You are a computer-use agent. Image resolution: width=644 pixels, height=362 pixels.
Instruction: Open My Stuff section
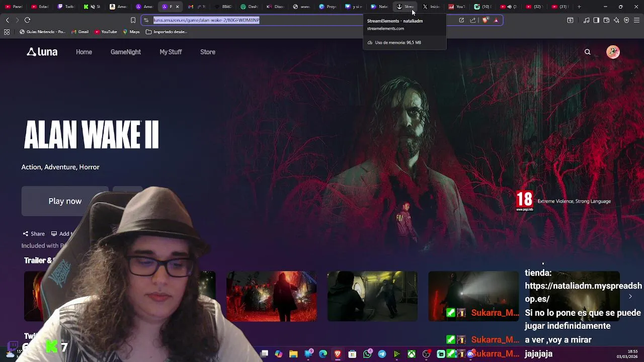coord(171,52)
